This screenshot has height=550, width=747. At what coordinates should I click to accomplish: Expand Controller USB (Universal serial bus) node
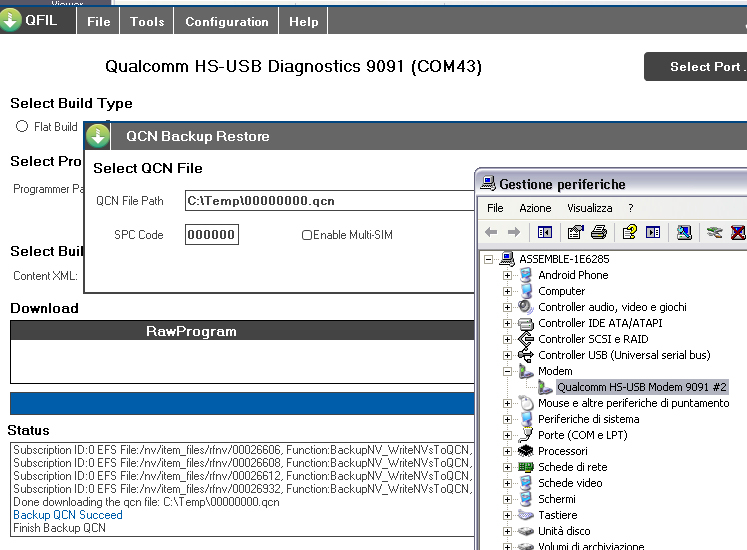[x=507, y=355]
